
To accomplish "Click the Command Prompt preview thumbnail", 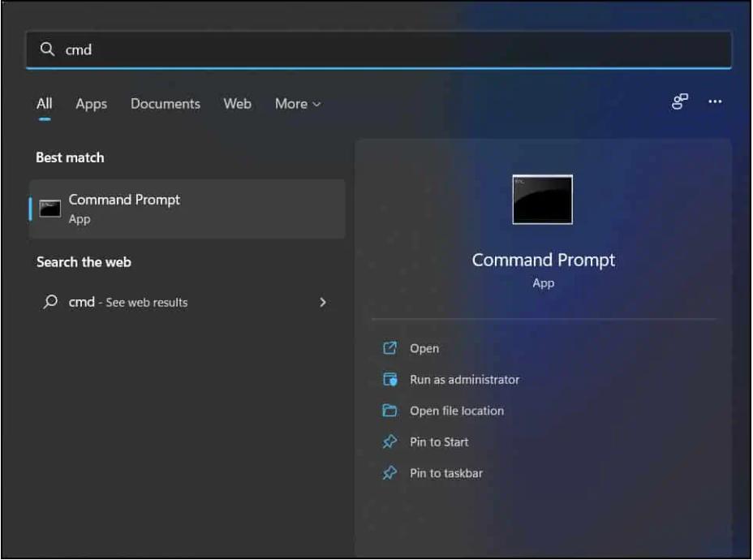I will [x=543, y=200].
